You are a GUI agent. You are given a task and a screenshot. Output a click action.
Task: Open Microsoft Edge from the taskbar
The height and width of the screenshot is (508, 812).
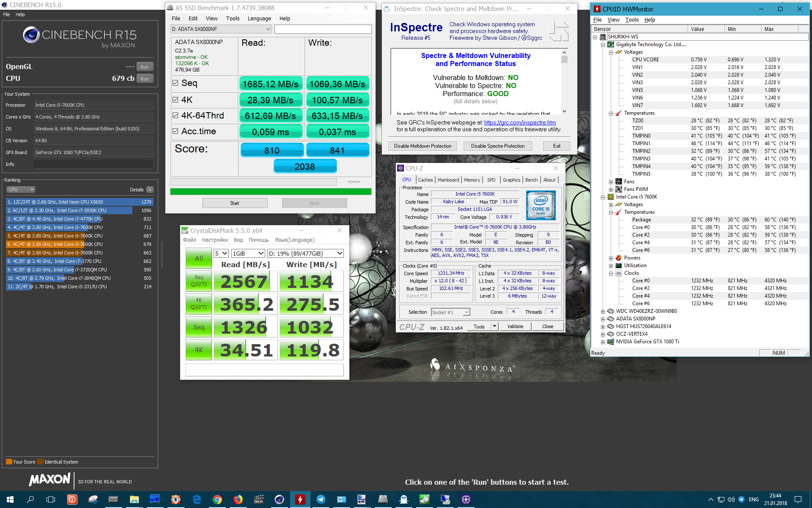197,500
